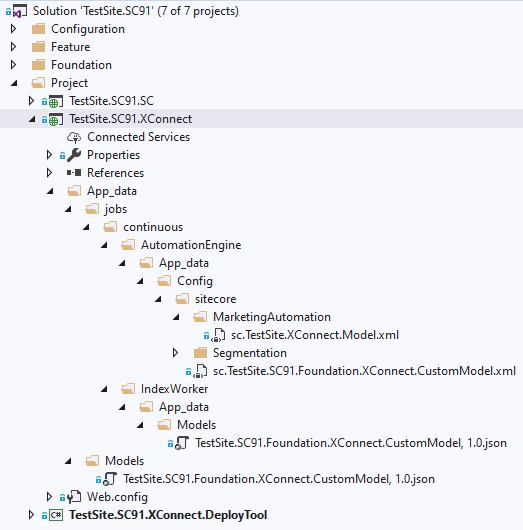Select the Foundation solution folder
Viewport: 523px width, 530px height.
(x=81, y=65)
